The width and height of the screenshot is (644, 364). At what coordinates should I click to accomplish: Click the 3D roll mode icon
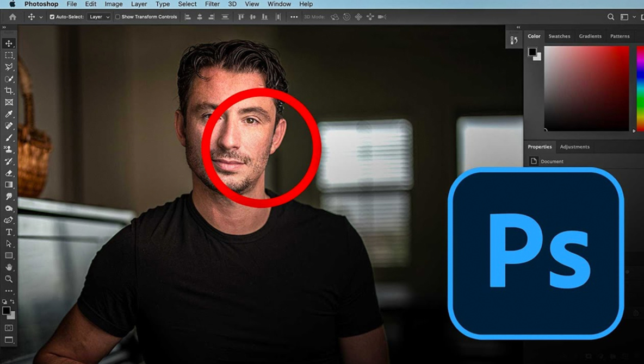(346, 17)
